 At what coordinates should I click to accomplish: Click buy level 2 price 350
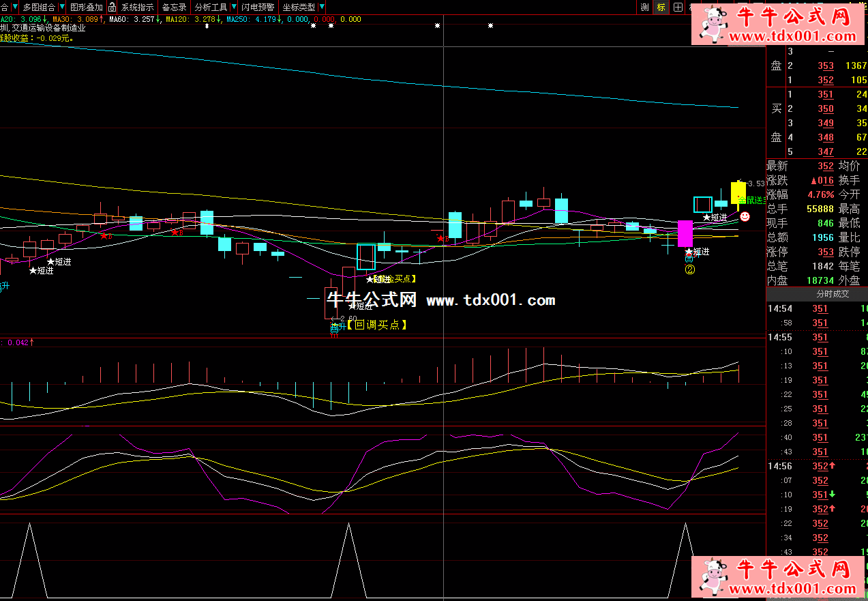[x=826, y=109]
